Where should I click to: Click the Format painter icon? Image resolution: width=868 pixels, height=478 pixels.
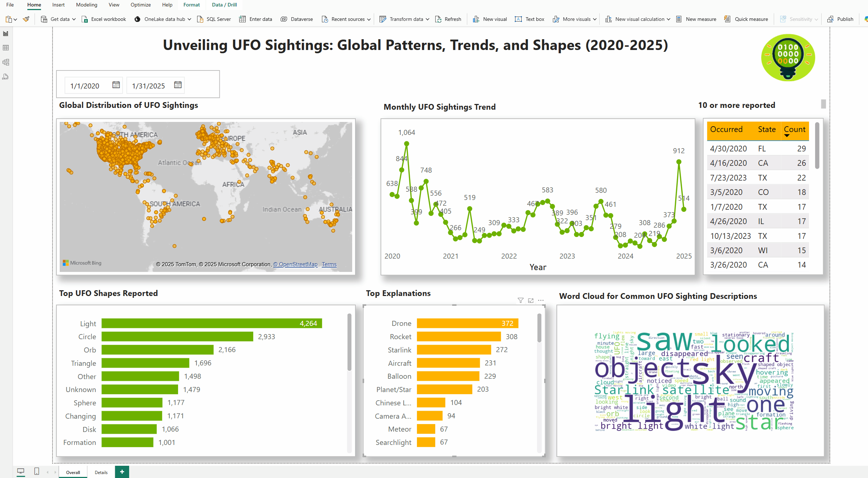point(26,19)
